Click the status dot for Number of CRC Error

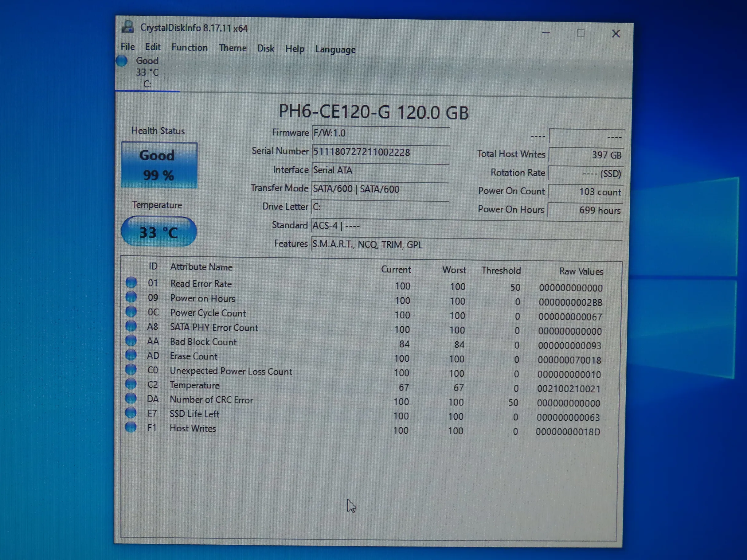coord(131,398)
